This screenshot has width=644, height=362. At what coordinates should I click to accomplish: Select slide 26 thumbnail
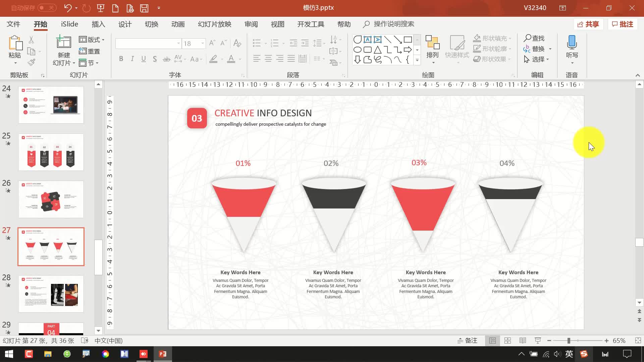(x=51, y=199)
